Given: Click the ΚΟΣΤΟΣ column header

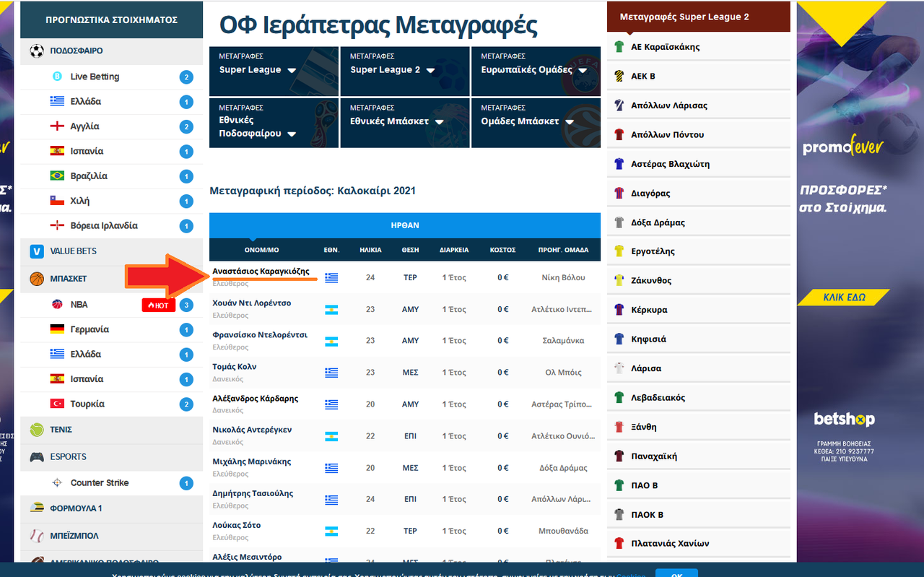Looking at the screenshot, I should click(x=502, y=250).
